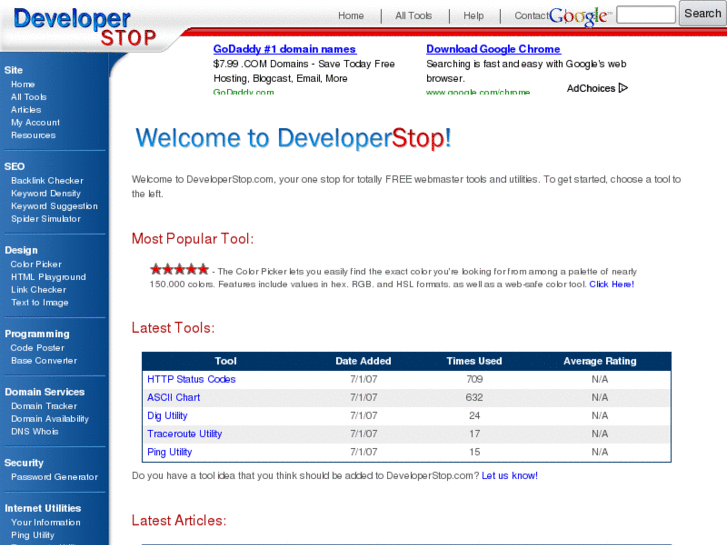Open the GoDaddy #1 domain names ad
The width and height of the screenshot is (727, 545).
(x=285, y=49)
